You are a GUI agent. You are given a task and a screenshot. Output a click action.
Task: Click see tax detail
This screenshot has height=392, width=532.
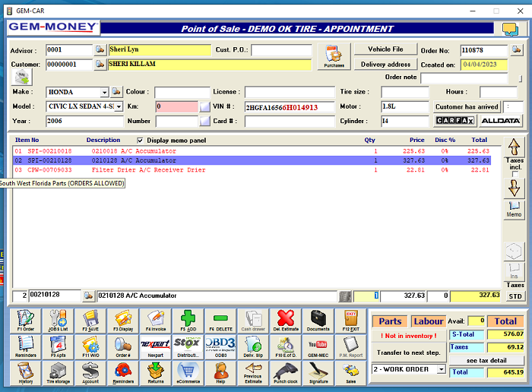(486, 360)
